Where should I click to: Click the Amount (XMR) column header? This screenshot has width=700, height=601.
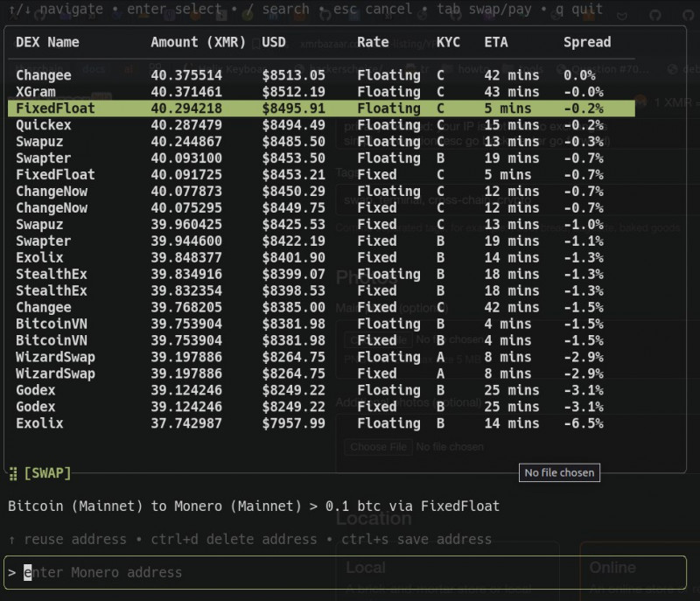coord(199,42)
